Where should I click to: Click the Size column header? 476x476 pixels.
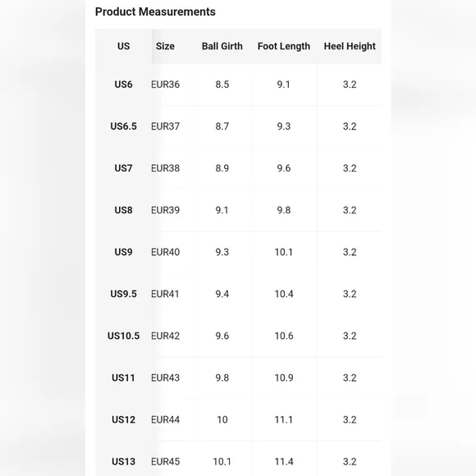[165, 46]
